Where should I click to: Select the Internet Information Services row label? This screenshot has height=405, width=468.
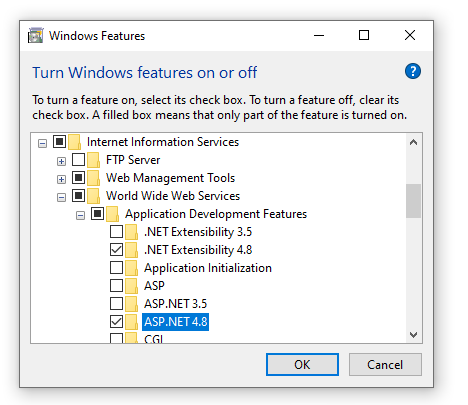163,142
